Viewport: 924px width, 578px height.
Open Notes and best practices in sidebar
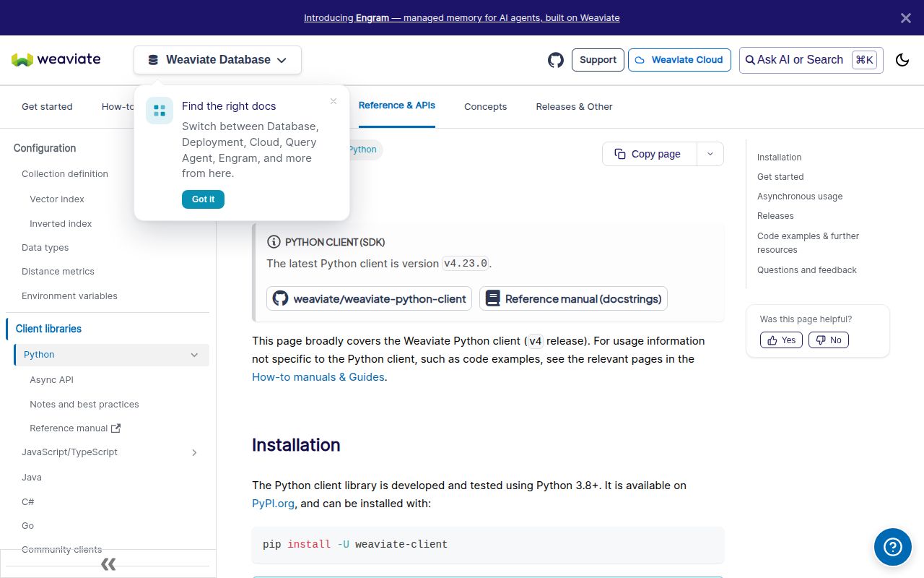(x=84, y=405)
